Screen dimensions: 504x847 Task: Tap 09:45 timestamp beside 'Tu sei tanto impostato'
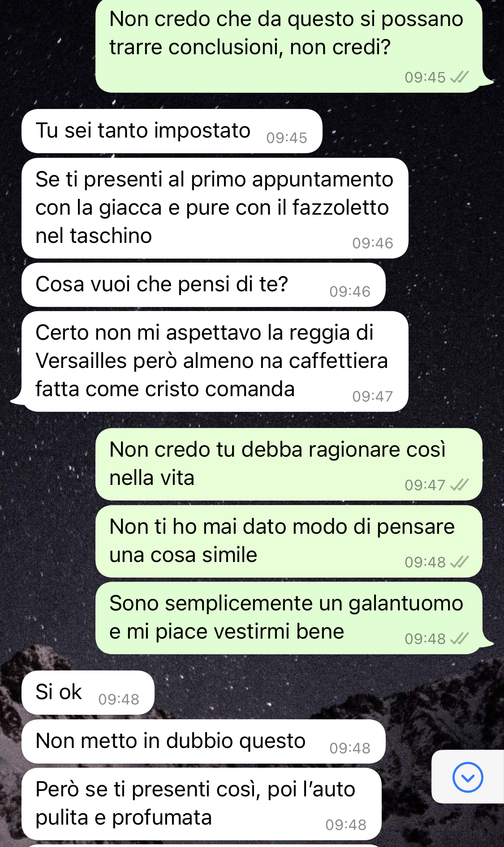pyautogui.click(x=287, y=138)
